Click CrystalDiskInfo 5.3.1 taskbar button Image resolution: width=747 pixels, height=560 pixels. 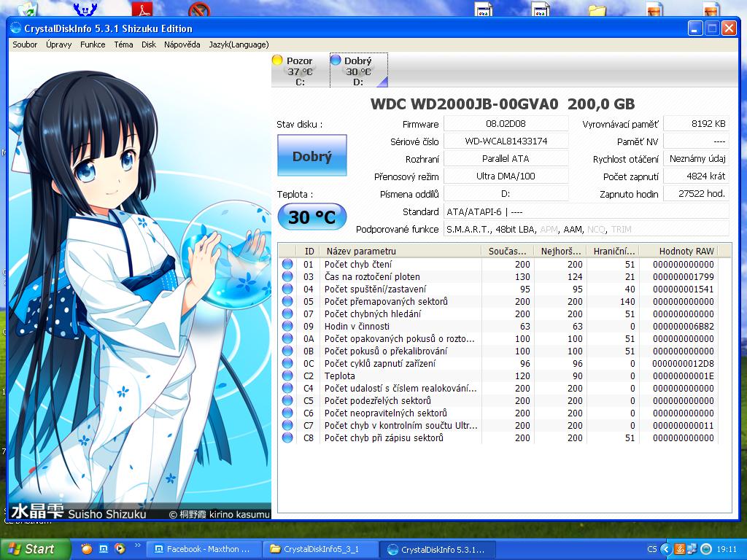click(x=438, y=549)
